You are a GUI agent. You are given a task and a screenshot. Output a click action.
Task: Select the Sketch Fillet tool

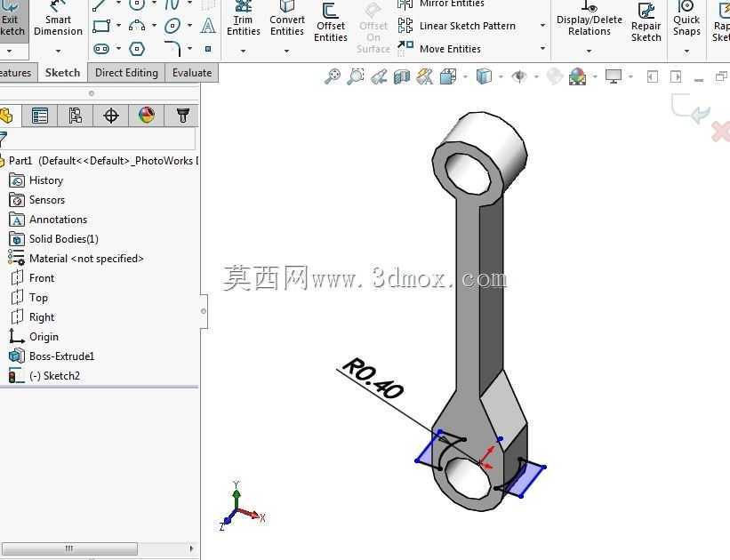tap(172, 48)
